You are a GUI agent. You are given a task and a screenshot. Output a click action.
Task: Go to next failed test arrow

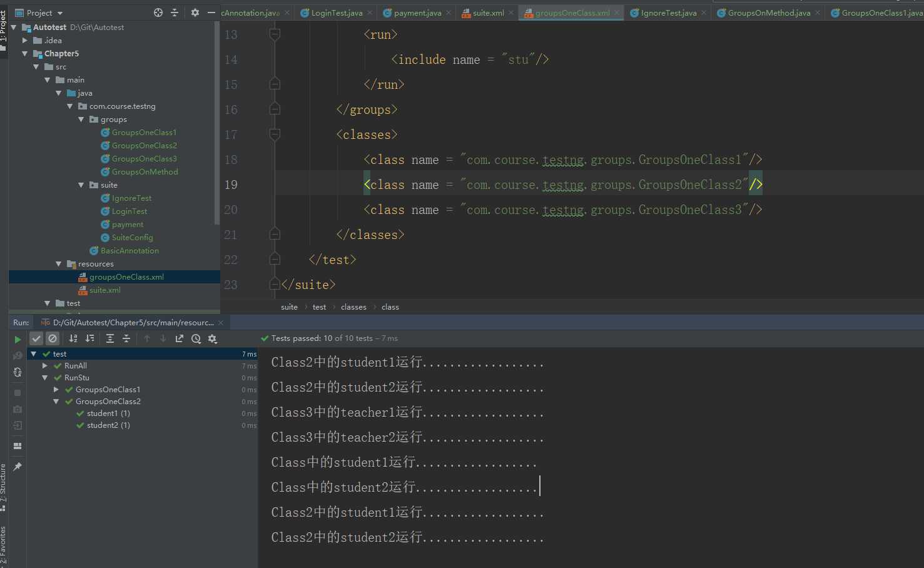pos(163,338)
